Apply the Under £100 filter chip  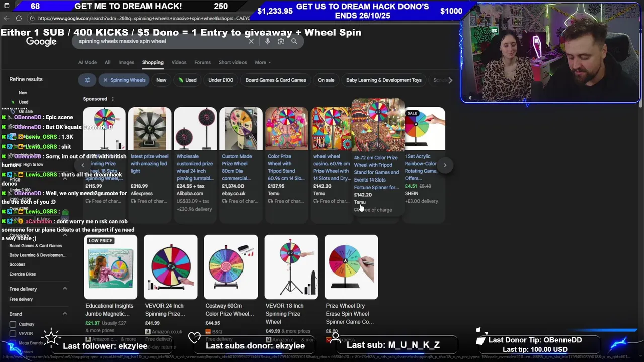click(221, 80)
